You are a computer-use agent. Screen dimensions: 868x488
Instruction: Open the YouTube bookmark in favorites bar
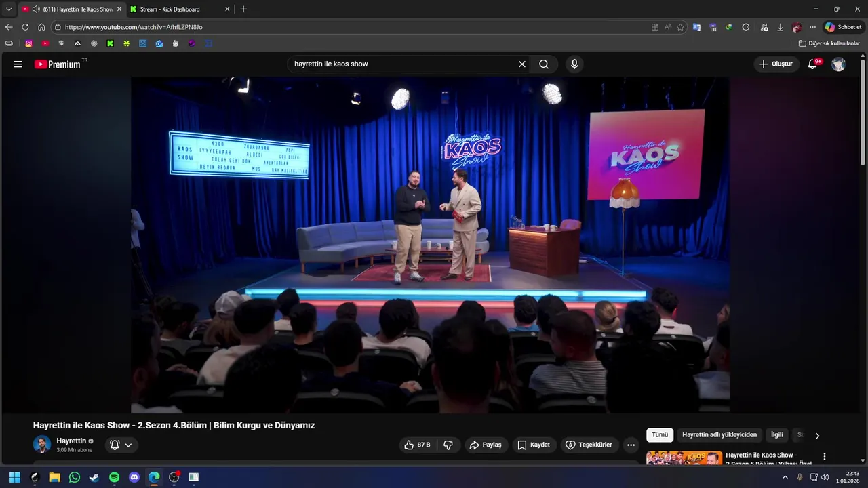(45, 43)
